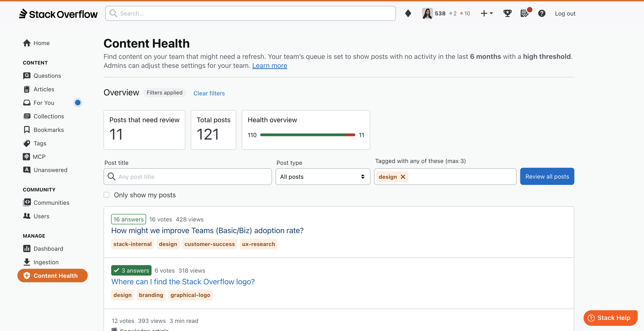Click the graphical-logo tag

[x=190, y=295]
